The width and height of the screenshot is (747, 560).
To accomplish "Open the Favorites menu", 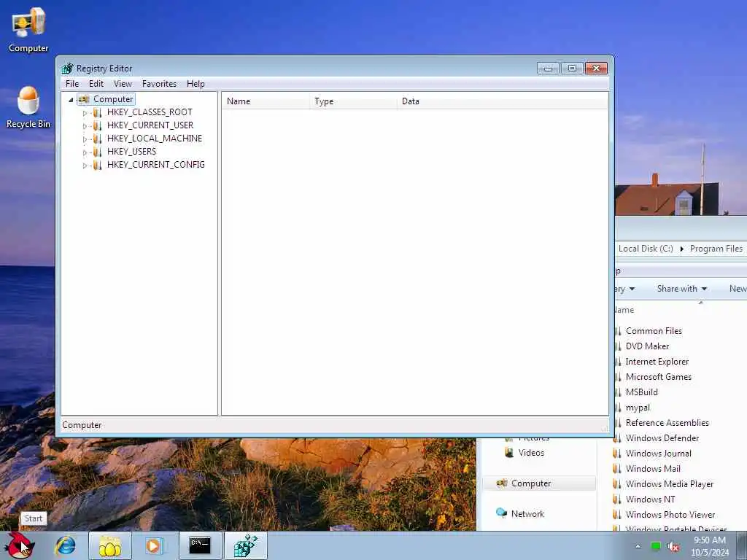I will pos(159,84).
